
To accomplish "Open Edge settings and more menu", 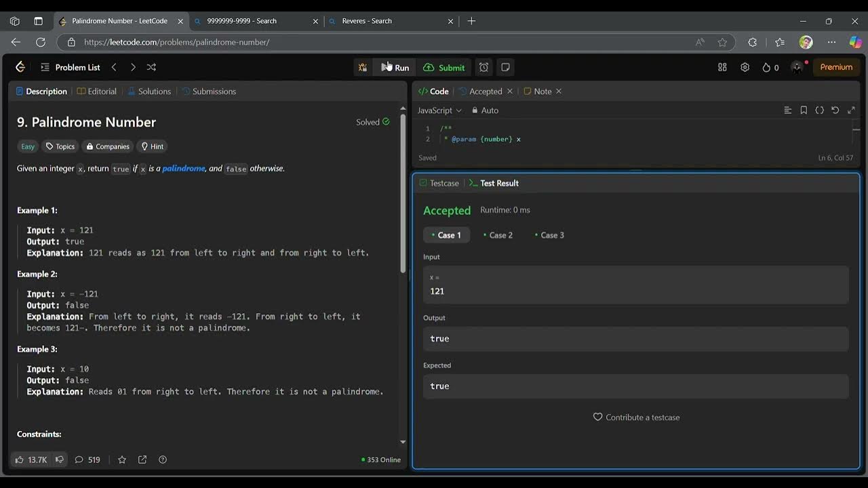I will coord(831,42).
